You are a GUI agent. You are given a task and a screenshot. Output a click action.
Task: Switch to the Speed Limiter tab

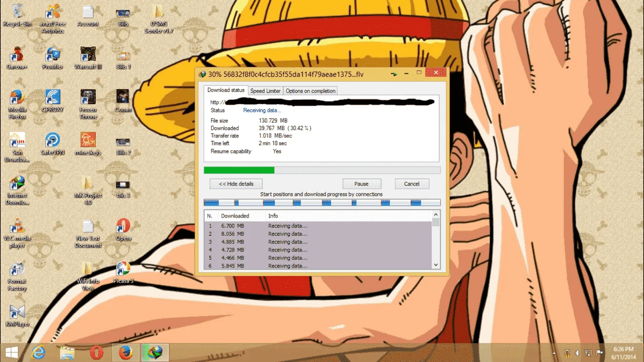click(x=266, y=91)
